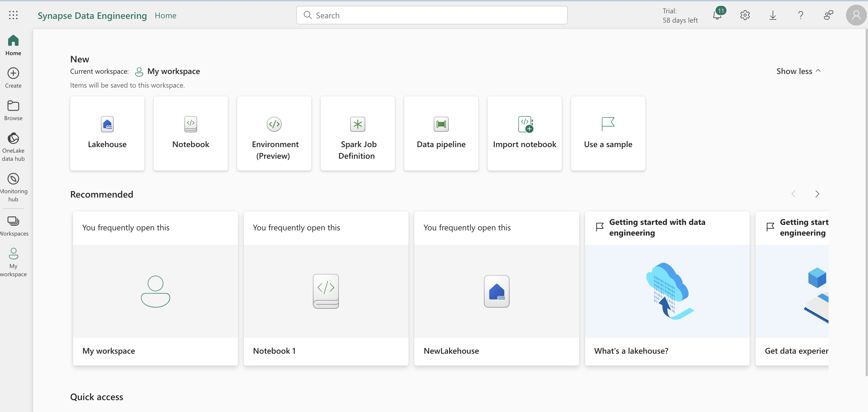
Task: Open the Workspaces list
Action: coord(13,226)
